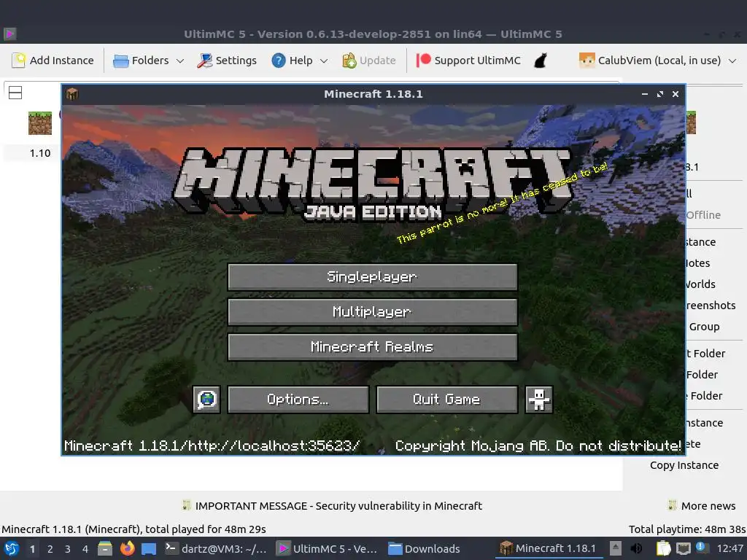Click the update notification tray icon
This screenshot has width=747, height=560.
click(701, 548)
